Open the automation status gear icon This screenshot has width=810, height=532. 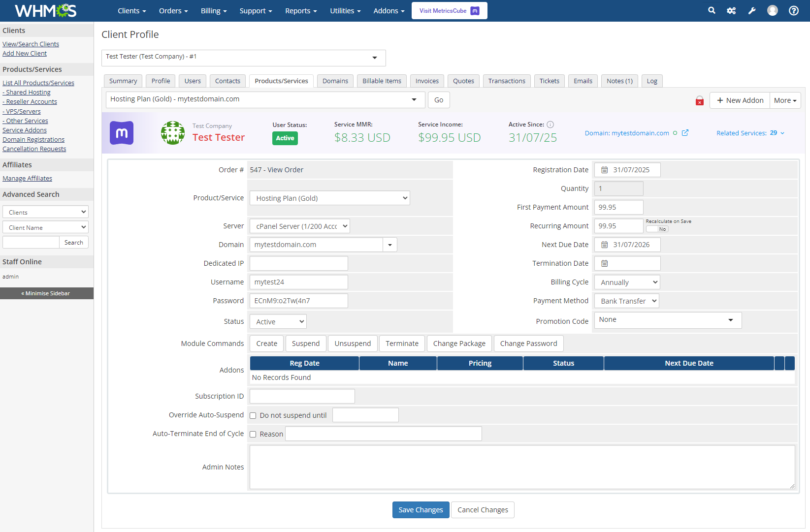point(731,10)
